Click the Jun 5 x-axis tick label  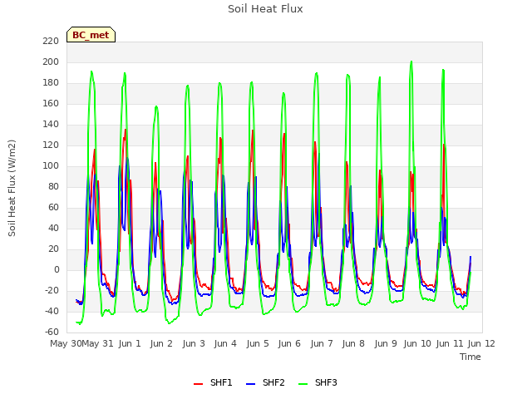tap(258, 343)
